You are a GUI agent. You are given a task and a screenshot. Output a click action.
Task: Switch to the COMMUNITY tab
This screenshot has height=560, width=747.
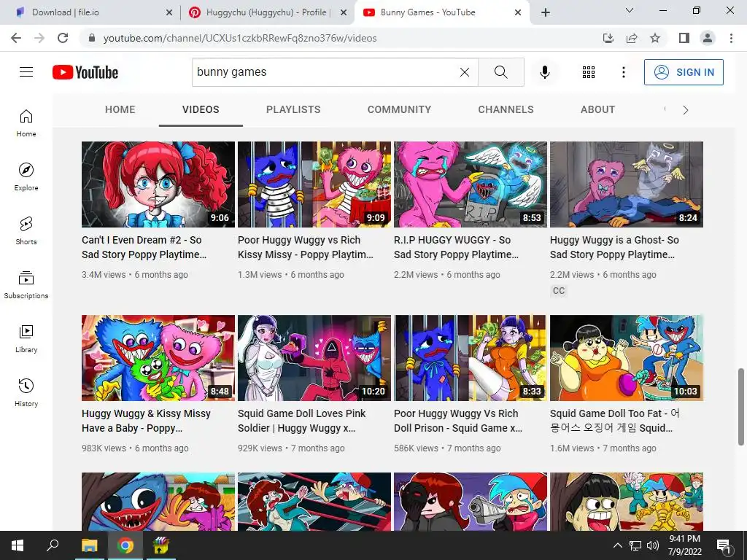tap(399, 109)
